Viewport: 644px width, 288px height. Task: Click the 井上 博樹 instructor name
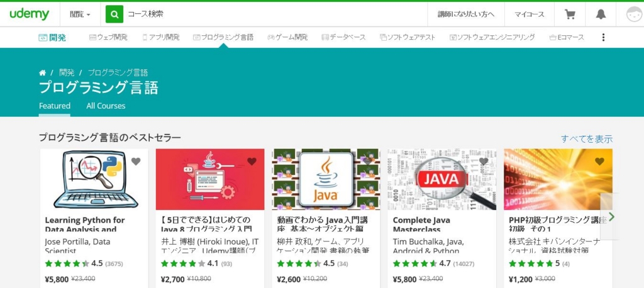[209, 246]
